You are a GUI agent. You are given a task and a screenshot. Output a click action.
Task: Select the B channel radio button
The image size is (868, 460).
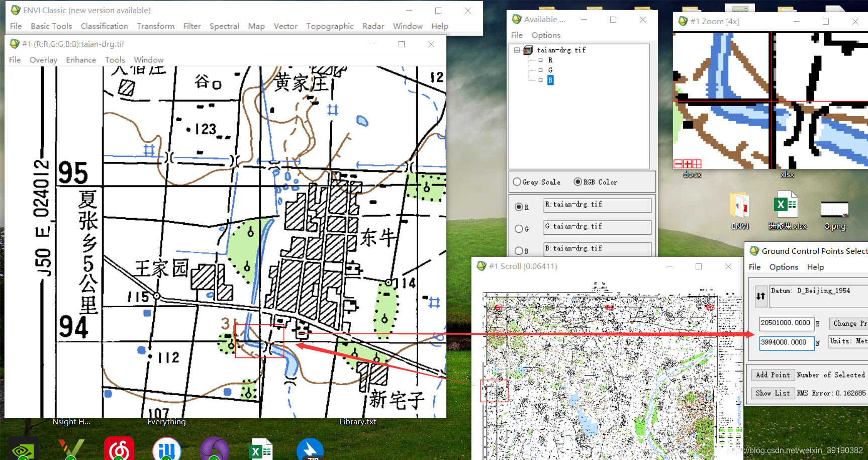[519, 251]
